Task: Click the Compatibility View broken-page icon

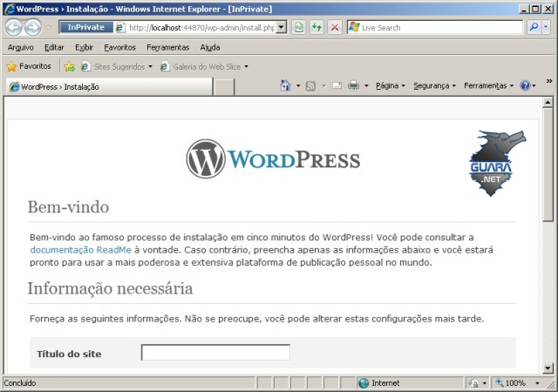Action: click(299, 27)
